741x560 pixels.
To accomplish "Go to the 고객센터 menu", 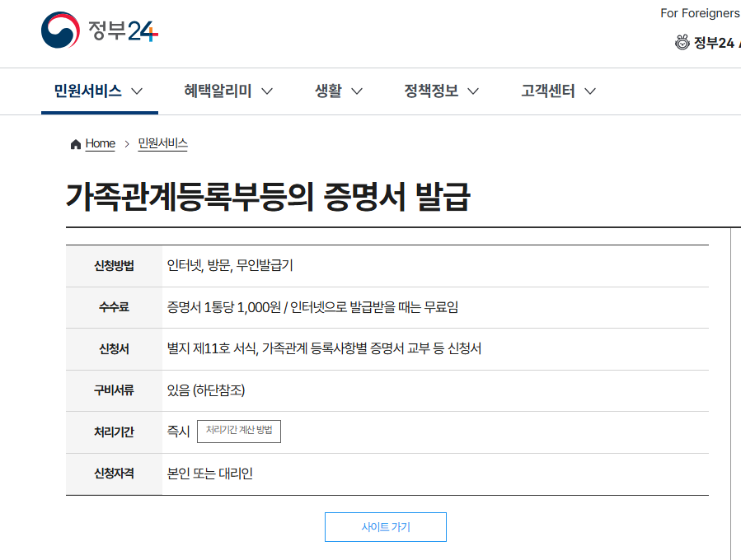I will pos(548,91).
